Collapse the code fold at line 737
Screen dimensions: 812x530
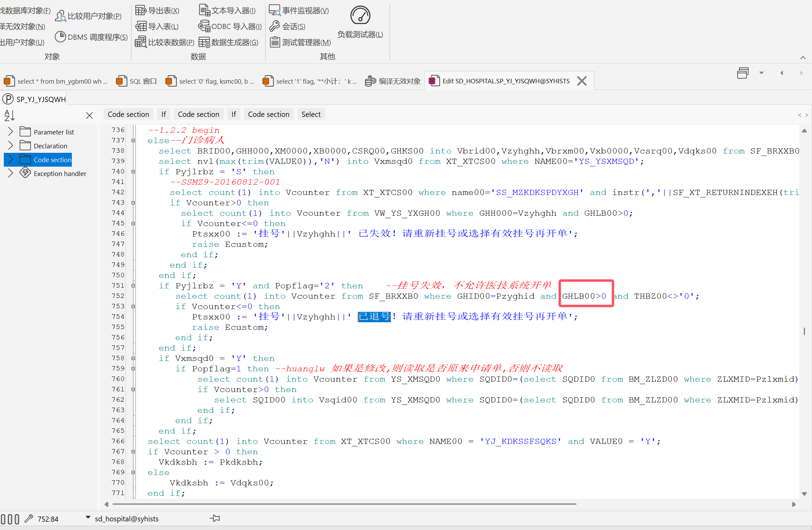(x=133, y=140)
